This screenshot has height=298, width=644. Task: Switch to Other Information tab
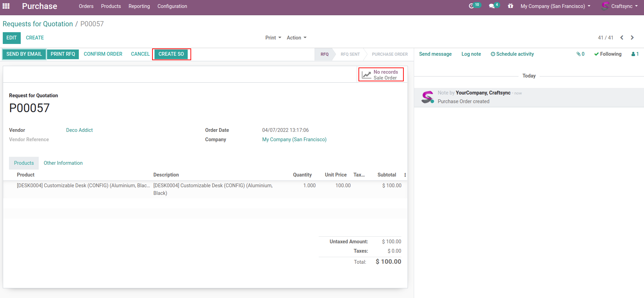[63, 163]
